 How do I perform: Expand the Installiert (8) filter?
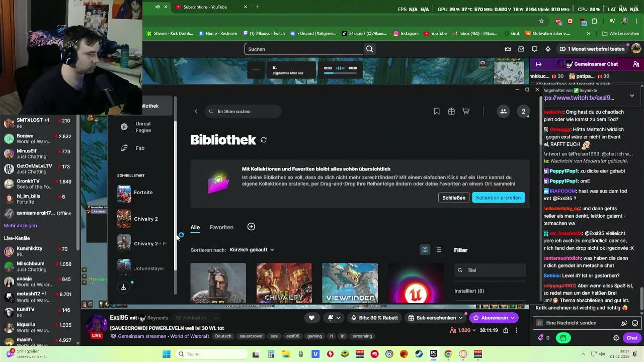point(469,291)
